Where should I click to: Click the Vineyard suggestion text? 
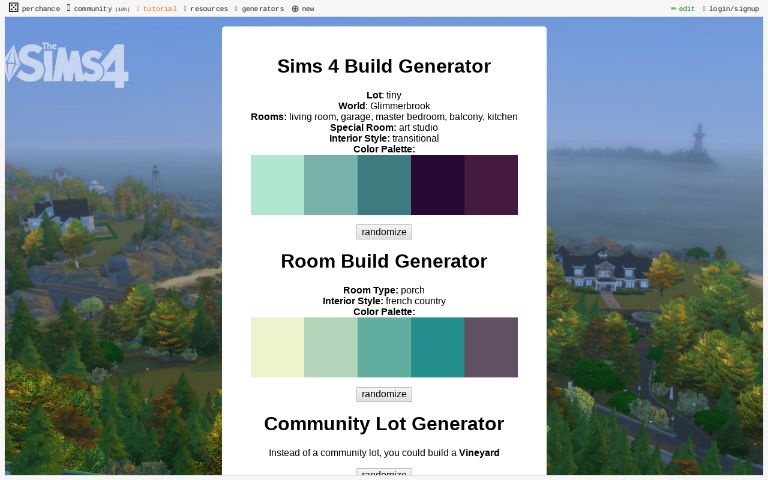coord(479,453)
